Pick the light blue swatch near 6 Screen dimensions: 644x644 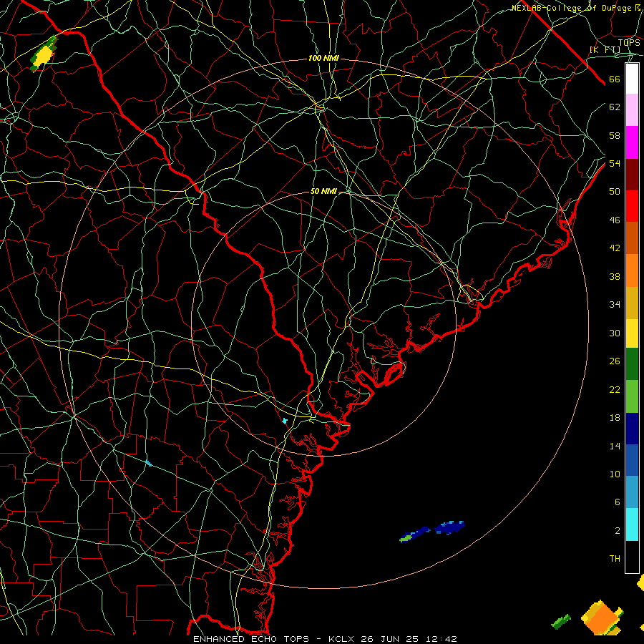tap(632, 492)
